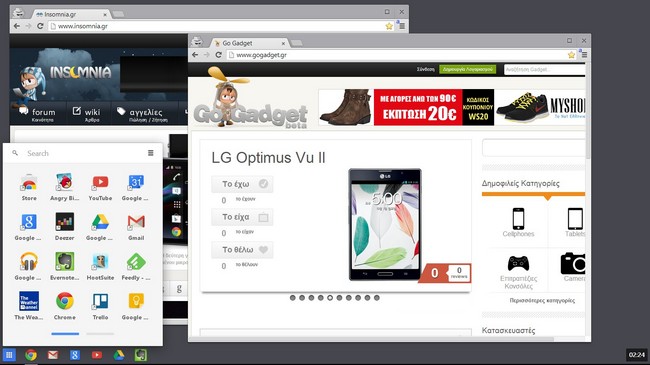Select the first carousel dot
This screenshot has height=365, width=650.
293,298
